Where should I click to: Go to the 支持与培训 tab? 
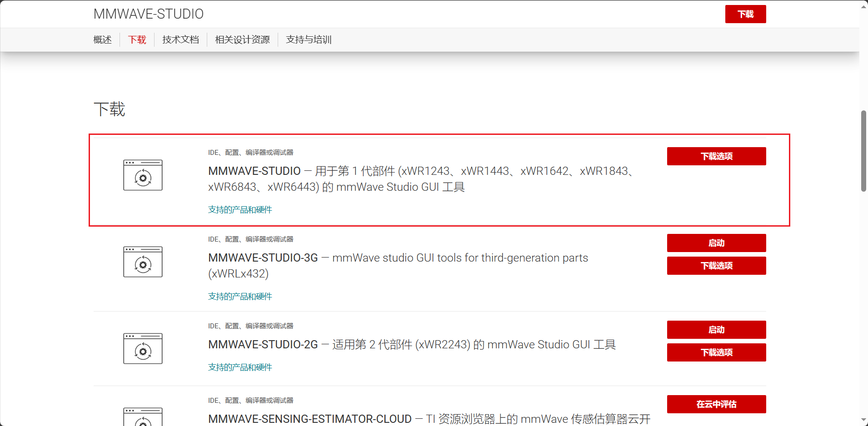pos(309,40)
